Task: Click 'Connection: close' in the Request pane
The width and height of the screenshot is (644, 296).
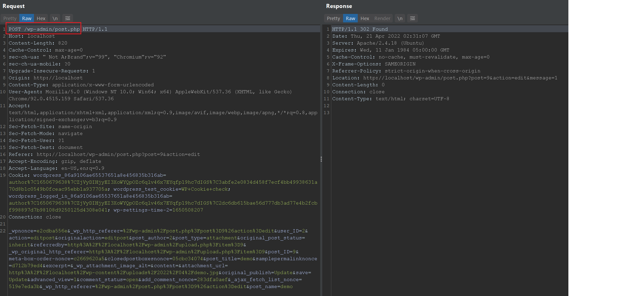Action: (x=35, y=217)
